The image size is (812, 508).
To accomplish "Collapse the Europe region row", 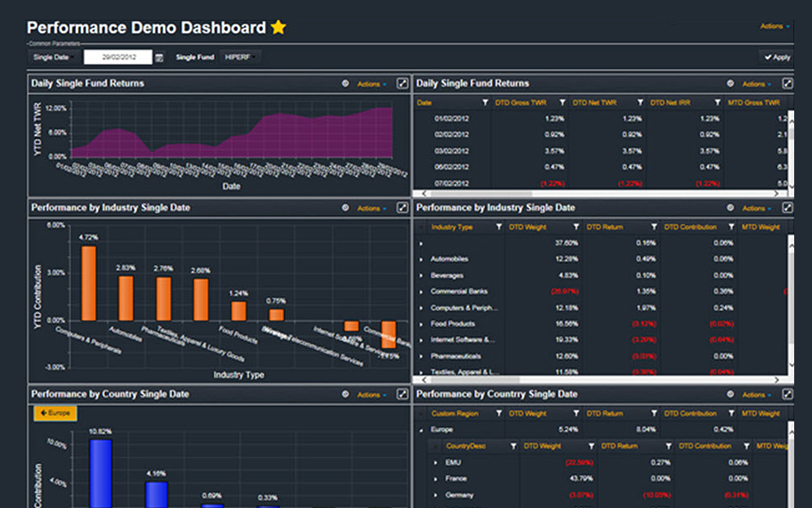I will pyautogui.click(x=421, y=430).
